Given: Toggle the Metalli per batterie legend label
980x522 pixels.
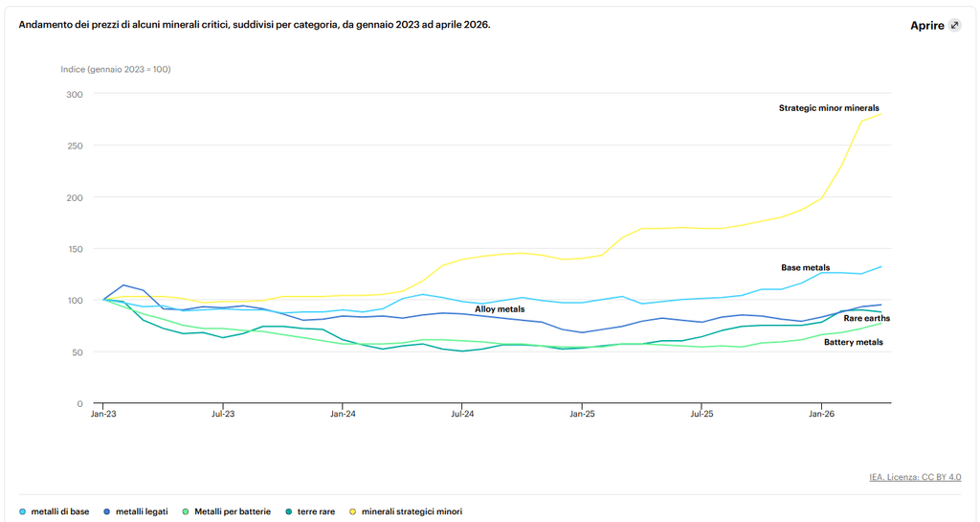Looking at the screenshot, I should click(x=233, y=511).
